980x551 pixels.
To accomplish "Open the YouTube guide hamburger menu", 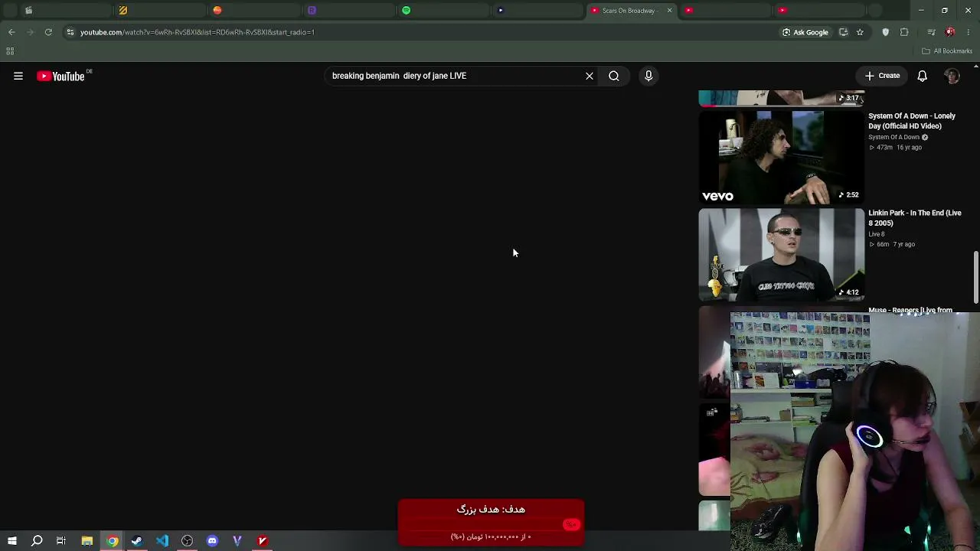I will pos(18,76).
